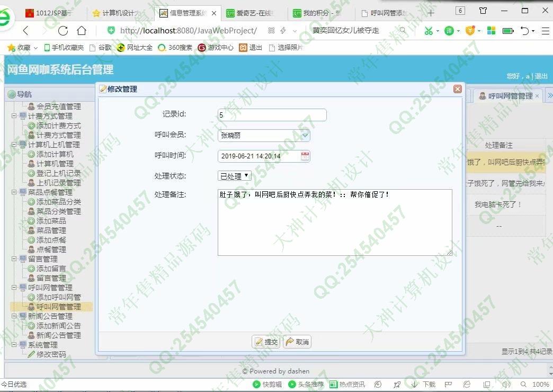The width and height of the screenshot is (553, 392).
Task: Open the 网址大全 bookmark
Action: (135, 47)
